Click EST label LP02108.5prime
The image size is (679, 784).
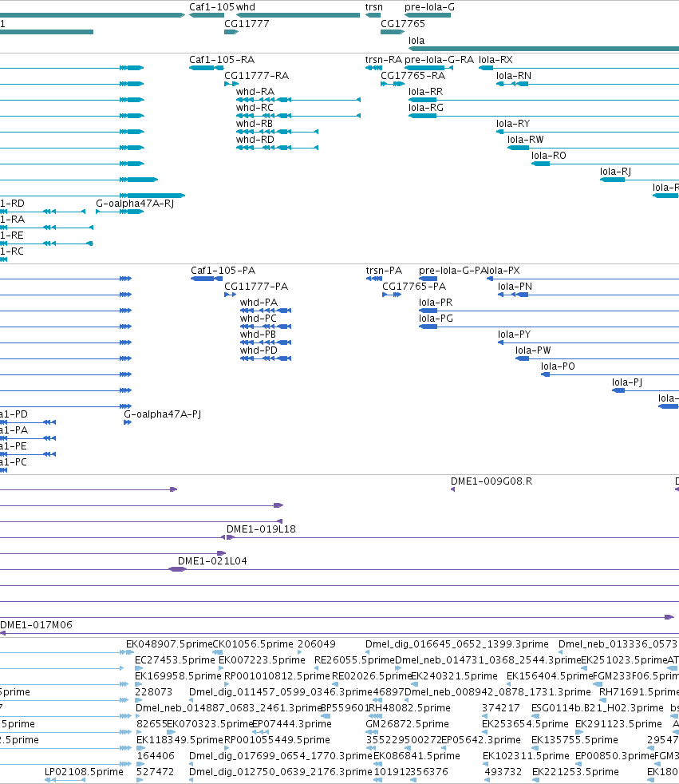tap(84, 773)
